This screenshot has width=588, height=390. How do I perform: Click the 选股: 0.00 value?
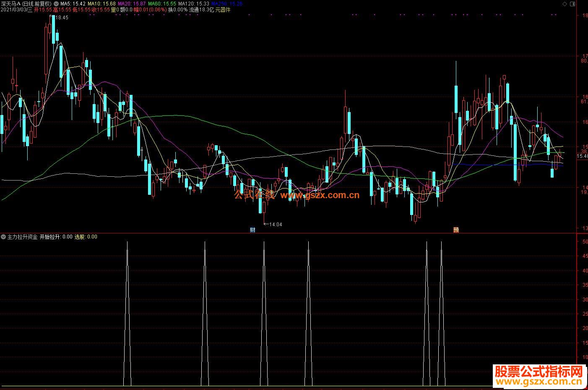86,237
